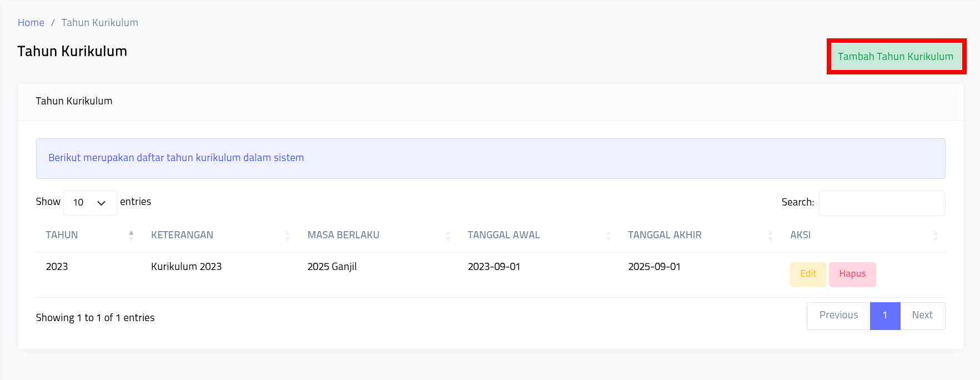Click the Kurikulum 2023 description cell
Viewport: 980px width, 380px height.
click(x=186, y=267)
